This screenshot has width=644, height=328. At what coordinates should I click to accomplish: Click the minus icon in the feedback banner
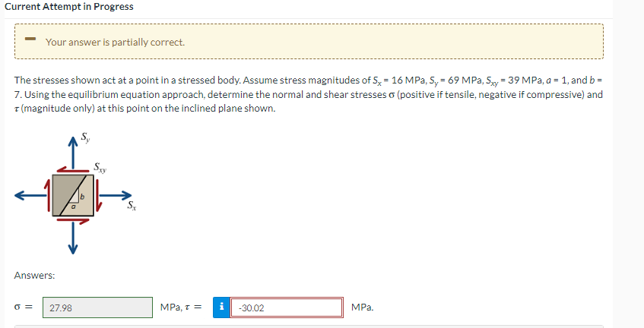[x=30, y=39]
